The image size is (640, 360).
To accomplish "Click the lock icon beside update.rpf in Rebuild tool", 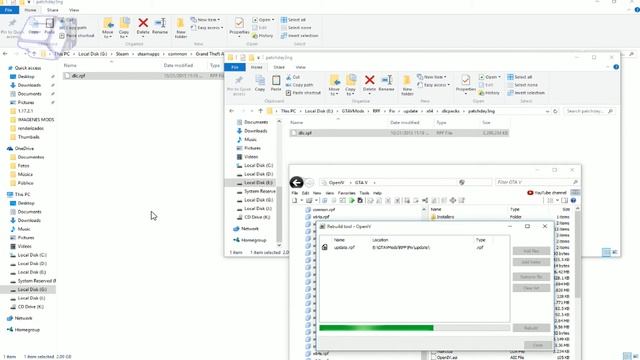I will point(324,247).
